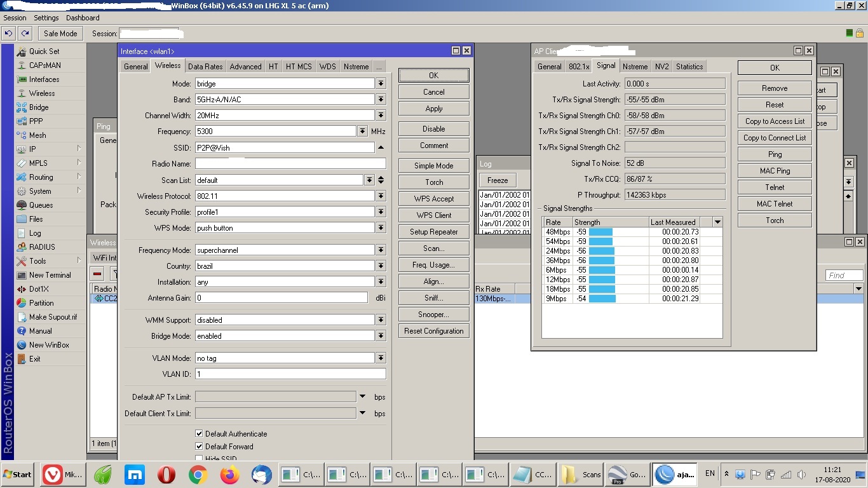868x488 pixels.
Task: Open Queues sidebar item
Action: pyautogui.click(x=41, y=205)
